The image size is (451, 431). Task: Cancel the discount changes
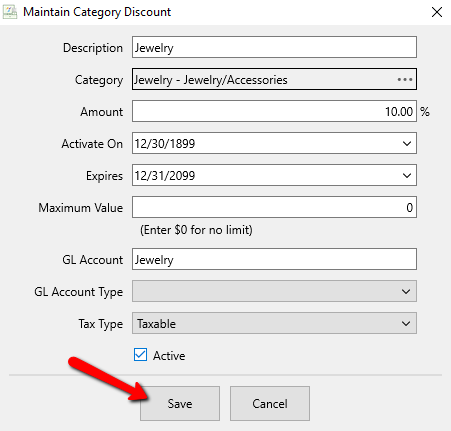point(270,404)
